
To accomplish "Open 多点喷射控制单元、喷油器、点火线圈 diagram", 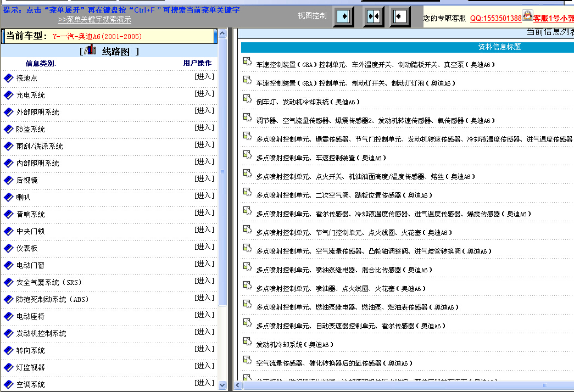I will pyautogui.click(x=341, y=289).
